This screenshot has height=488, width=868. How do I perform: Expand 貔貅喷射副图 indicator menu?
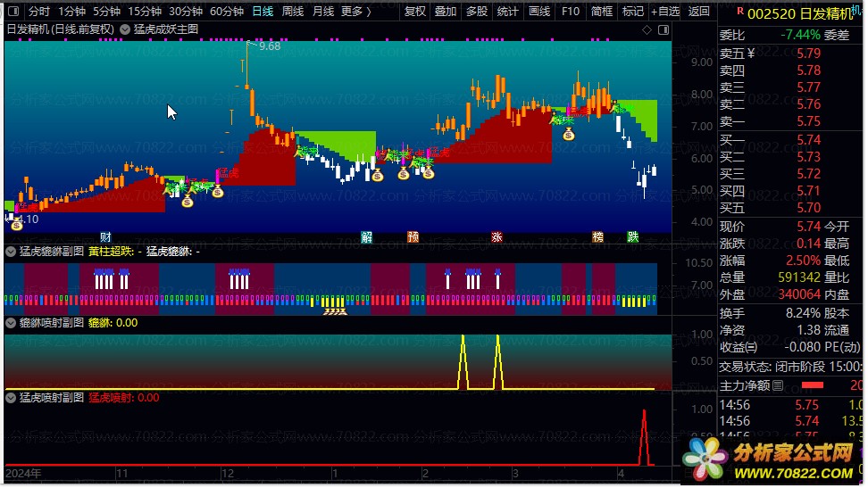click(x=11, y=323)
